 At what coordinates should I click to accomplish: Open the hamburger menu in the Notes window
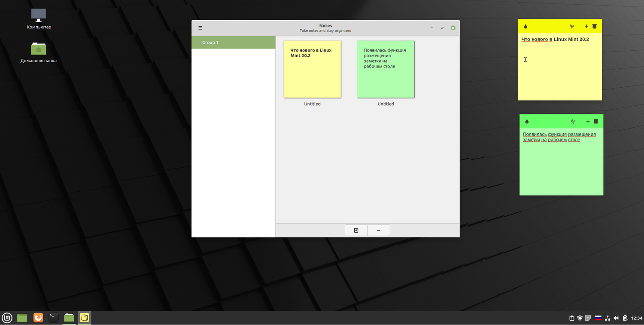200,28
